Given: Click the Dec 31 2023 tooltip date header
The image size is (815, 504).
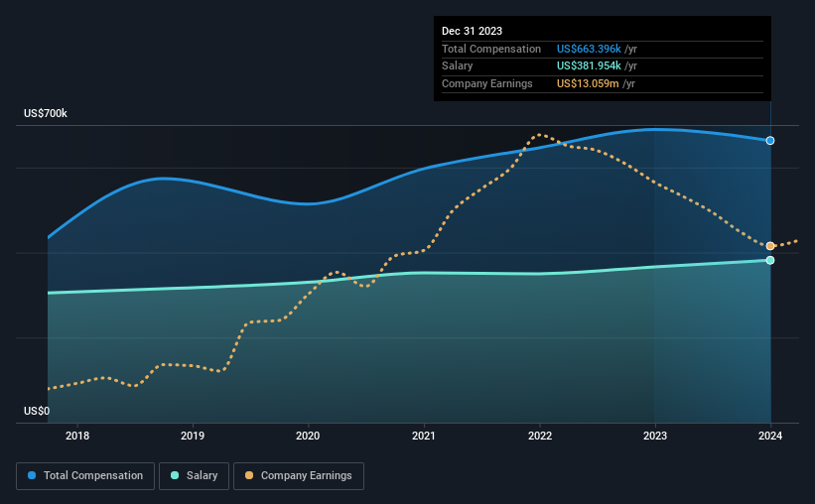Looking at the screenshot, I should coord(472,31).
